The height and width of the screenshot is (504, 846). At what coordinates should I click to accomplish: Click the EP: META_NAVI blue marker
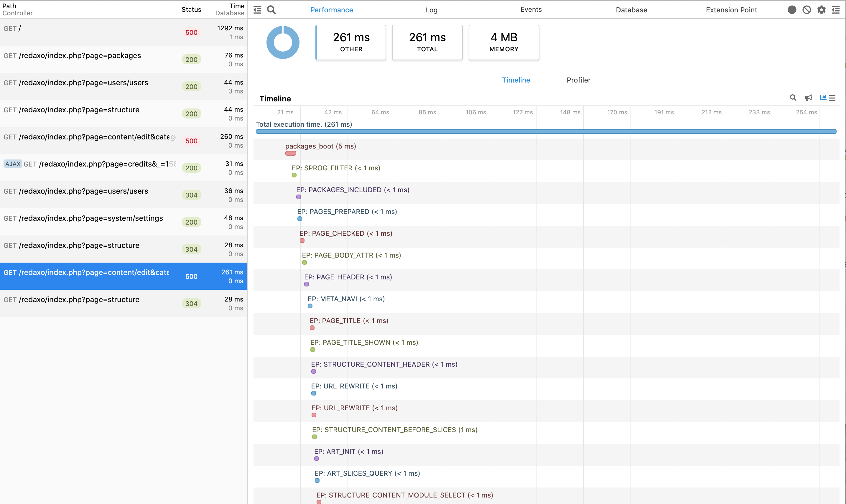click(310, 306)
